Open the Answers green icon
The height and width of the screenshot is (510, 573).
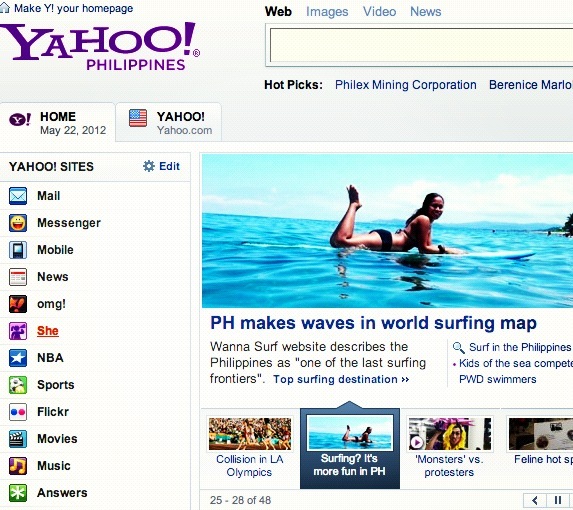[18, 493]
